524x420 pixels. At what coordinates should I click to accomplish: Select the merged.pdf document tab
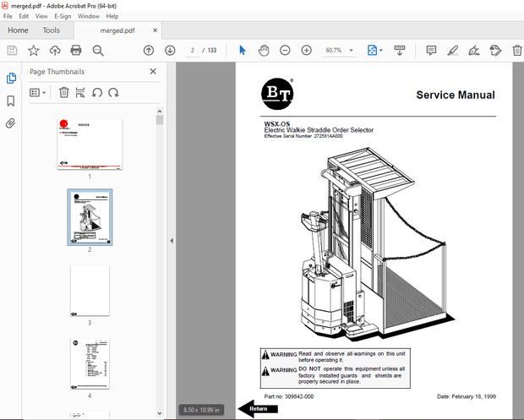point(117,30)
